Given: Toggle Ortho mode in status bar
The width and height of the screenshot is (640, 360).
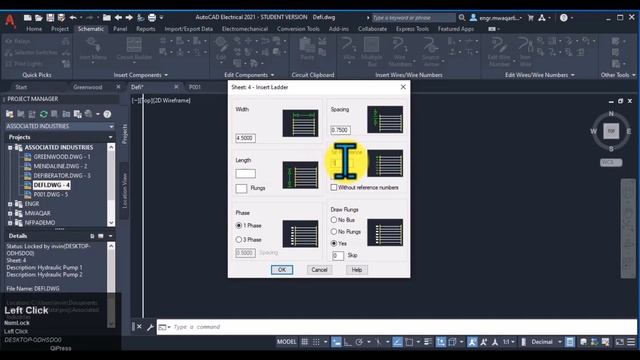Looking at the screenshot, I should click(x=347, y=342).
